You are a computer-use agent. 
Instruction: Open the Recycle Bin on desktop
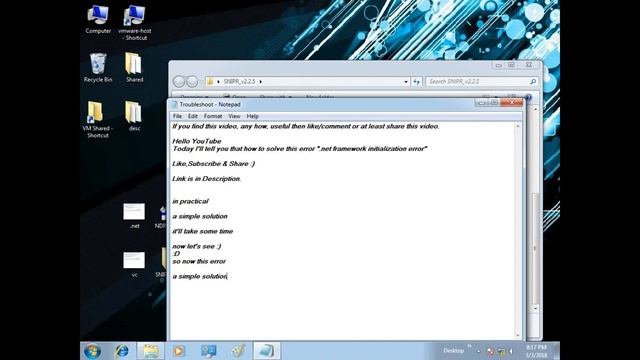[98, 68]
